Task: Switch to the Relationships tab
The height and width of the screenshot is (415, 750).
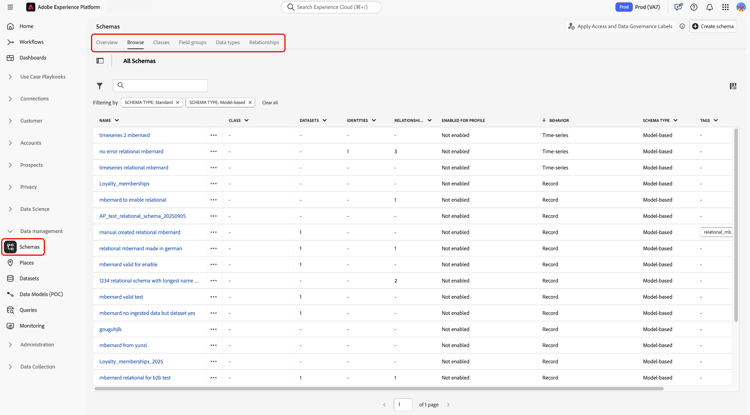Action: coord(264,42)
